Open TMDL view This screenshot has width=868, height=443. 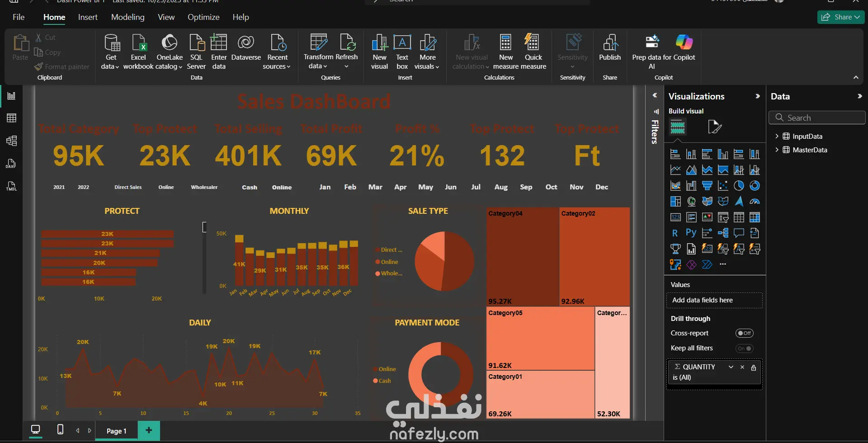click(x=12, y=186)
